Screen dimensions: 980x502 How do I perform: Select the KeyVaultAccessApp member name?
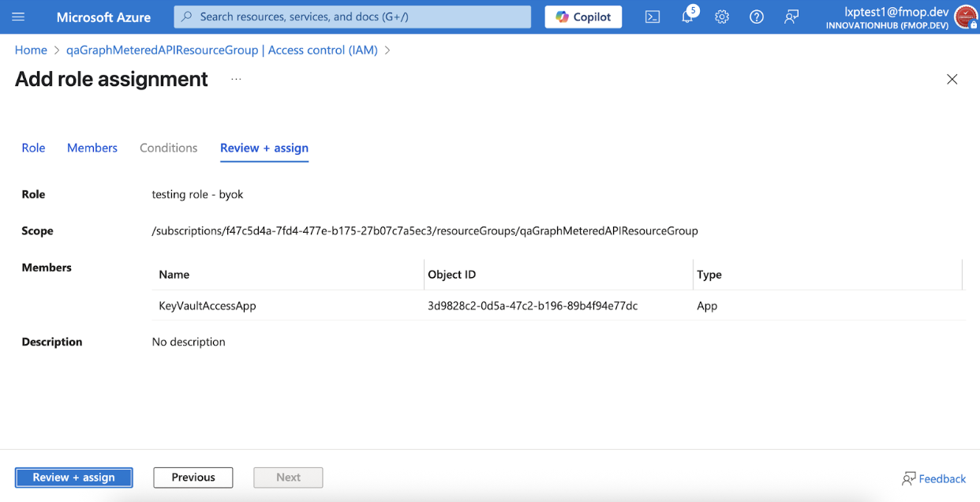click(208, 305)
